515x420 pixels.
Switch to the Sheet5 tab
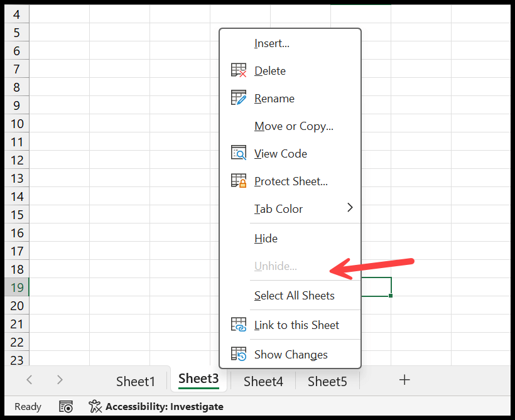pyautogui.click(x=327, y=381)
